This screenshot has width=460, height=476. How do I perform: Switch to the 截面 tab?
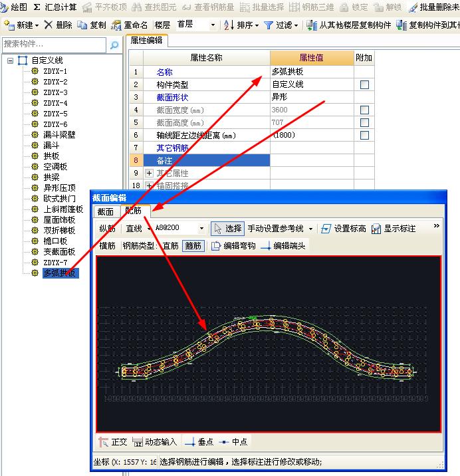tap(105, 212)
